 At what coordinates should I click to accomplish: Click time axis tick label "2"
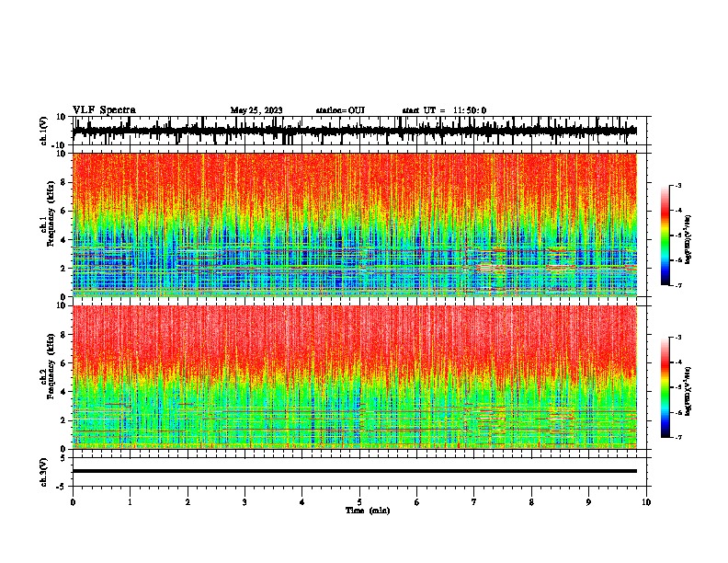click(x=188, y=502)
